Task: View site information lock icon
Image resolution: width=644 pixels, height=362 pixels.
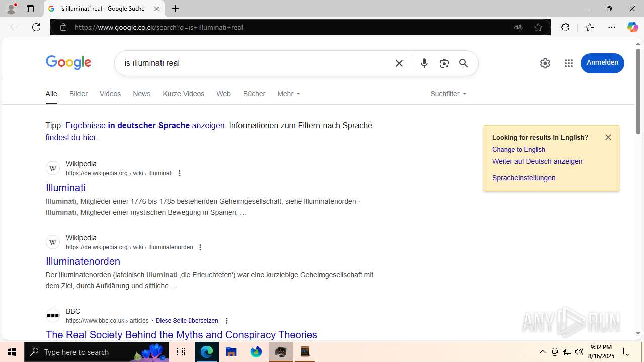Action: coord(63,27)
